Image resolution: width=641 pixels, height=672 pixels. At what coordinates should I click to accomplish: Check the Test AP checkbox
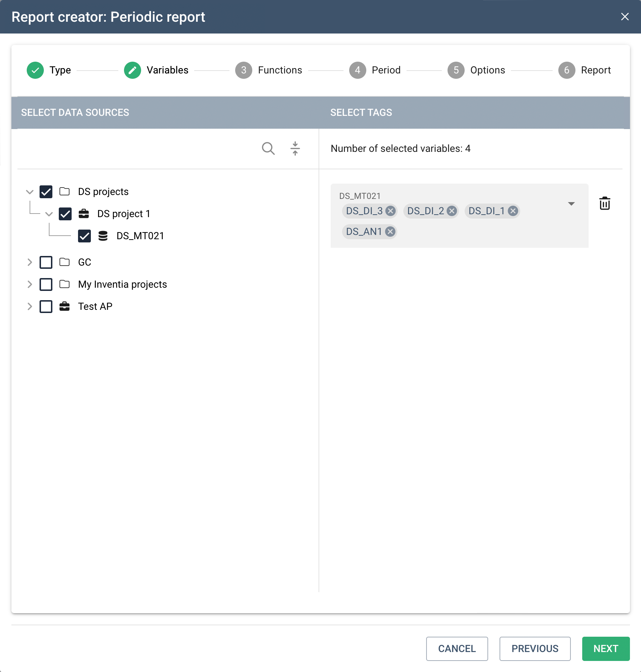46,307
